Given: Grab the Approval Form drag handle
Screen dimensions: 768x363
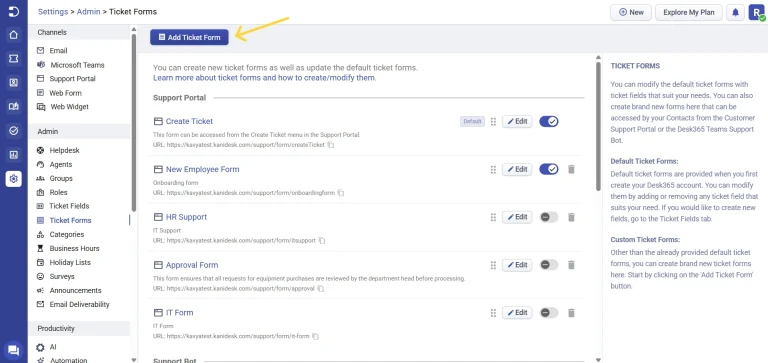Looking at the screenshot, I should pos(493,265).
